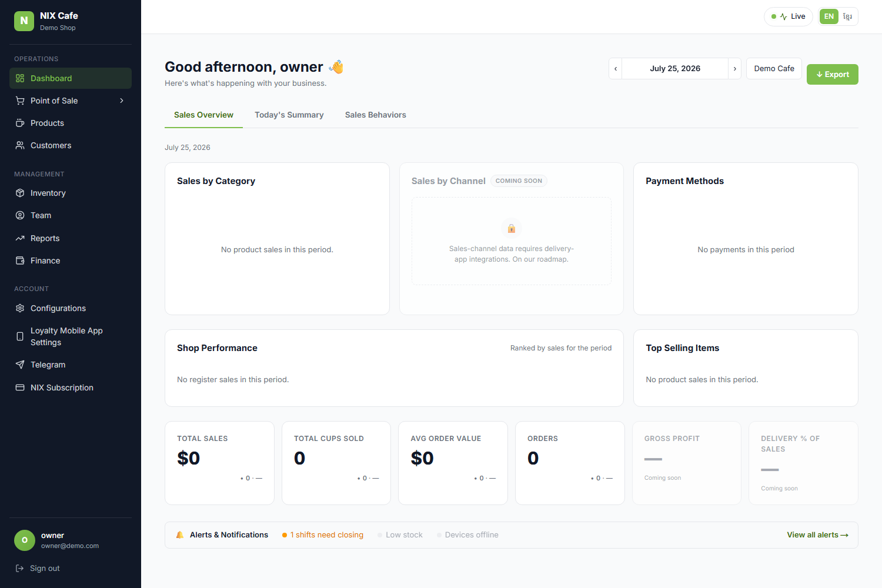
Task: Click the Payment Methods heading
Action: (x=684, y=181)
